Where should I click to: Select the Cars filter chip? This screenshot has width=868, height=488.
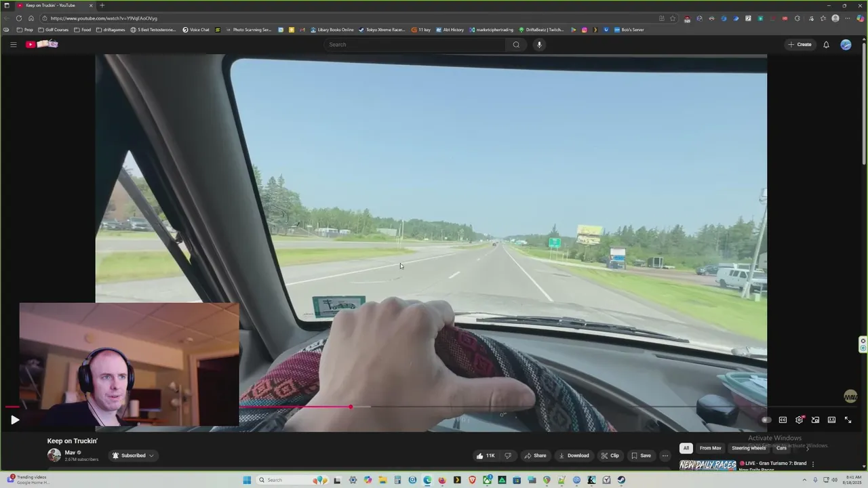(x=781, y=448)
